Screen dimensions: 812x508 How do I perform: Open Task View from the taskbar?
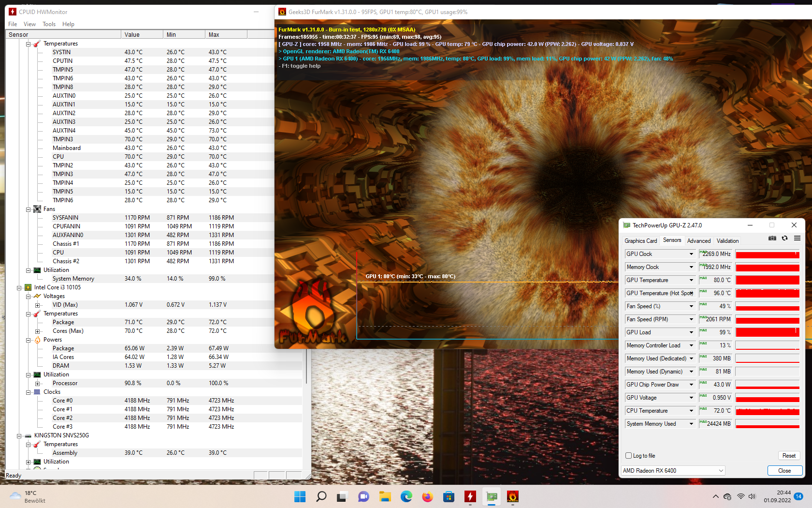(342, 496)
